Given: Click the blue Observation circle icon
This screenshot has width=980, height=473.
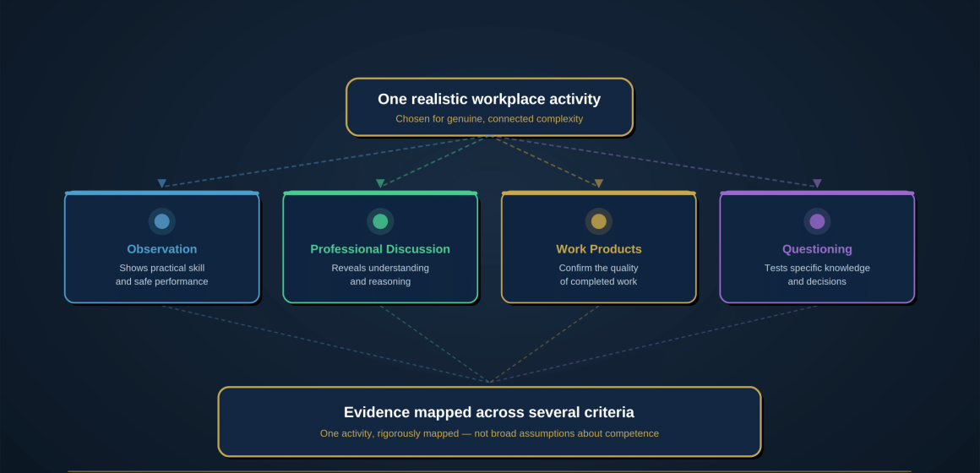Looking at the screenshot, I should point(162,221).
